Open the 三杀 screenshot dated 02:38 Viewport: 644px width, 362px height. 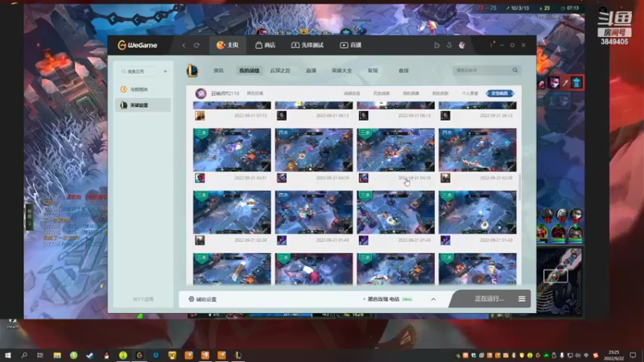232,212
